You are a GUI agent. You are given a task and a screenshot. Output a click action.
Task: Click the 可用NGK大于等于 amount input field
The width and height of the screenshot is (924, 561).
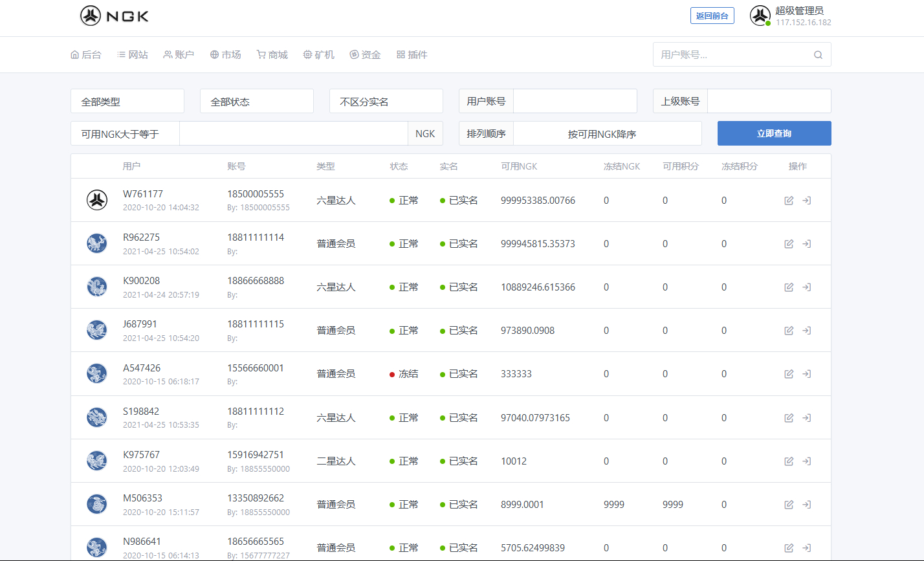point(293,134)
